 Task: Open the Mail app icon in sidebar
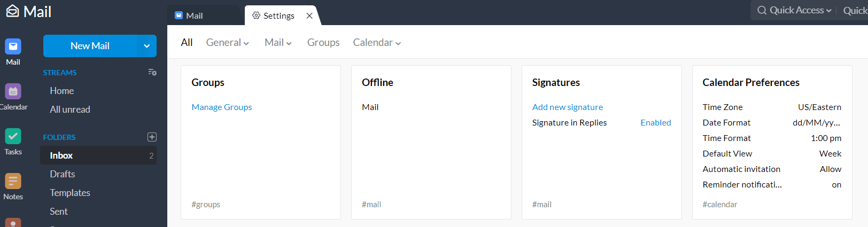(x=13, y=47)
